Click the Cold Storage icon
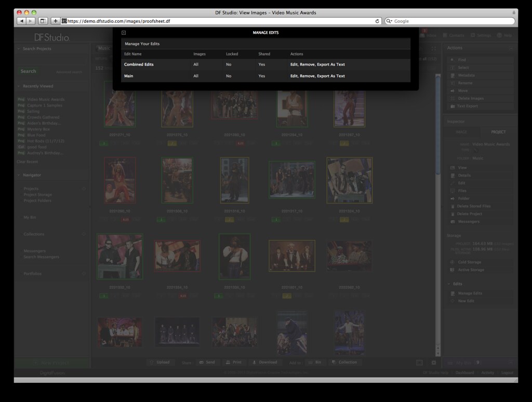The image size is (532, 402). point(453,262)
